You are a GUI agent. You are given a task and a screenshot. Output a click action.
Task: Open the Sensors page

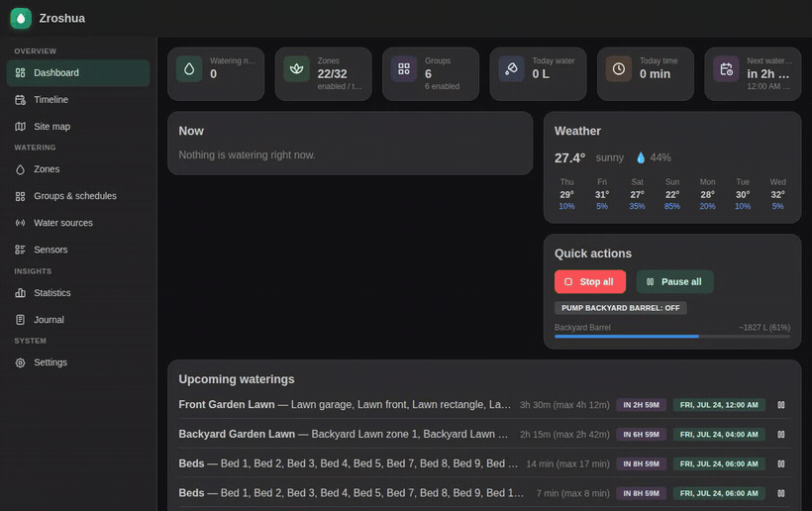[x=78, y=250]
